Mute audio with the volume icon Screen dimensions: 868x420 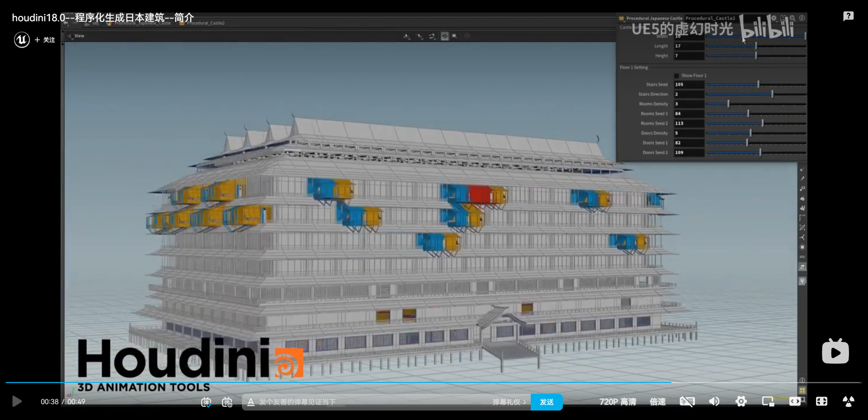[x=714, y=401]
